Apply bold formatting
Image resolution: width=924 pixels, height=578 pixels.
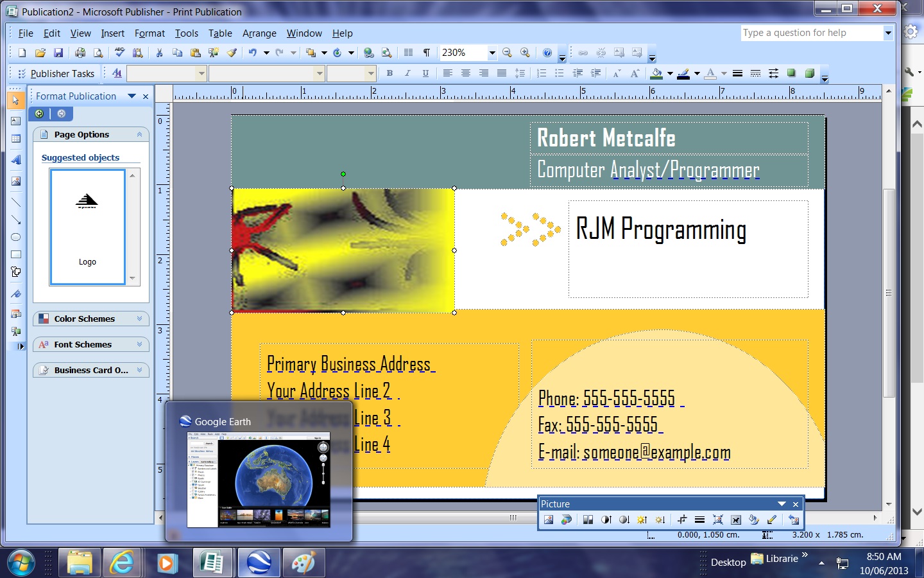[x=389, y=73]
